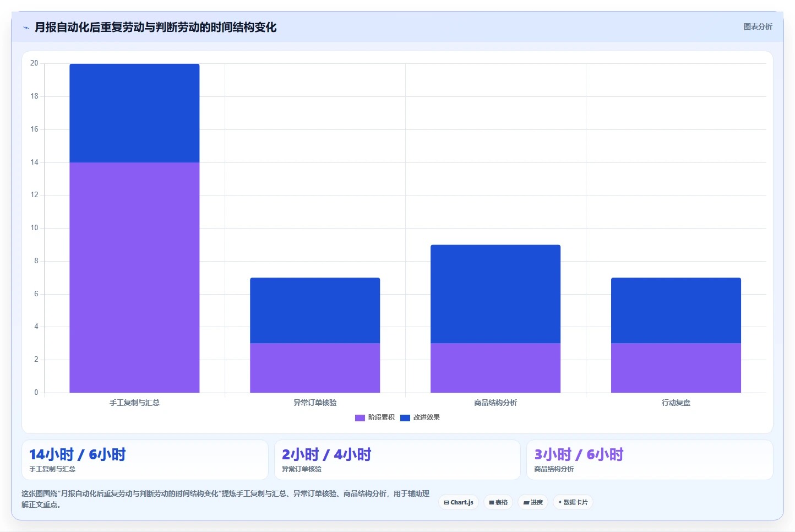Click the purple segment of 商品结构分析 bar

(x=495, y=368)
